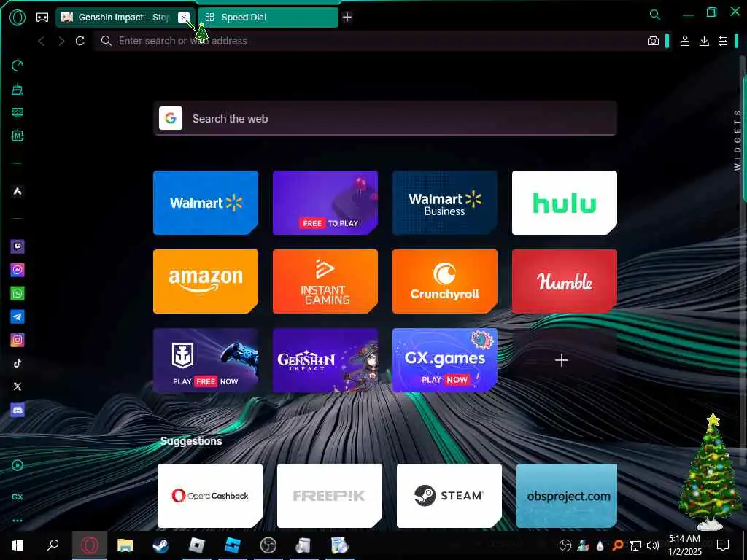This screenshot has width=747, height=560.
Task: Open Messenger in the sidebar
Action: [18, 270]
